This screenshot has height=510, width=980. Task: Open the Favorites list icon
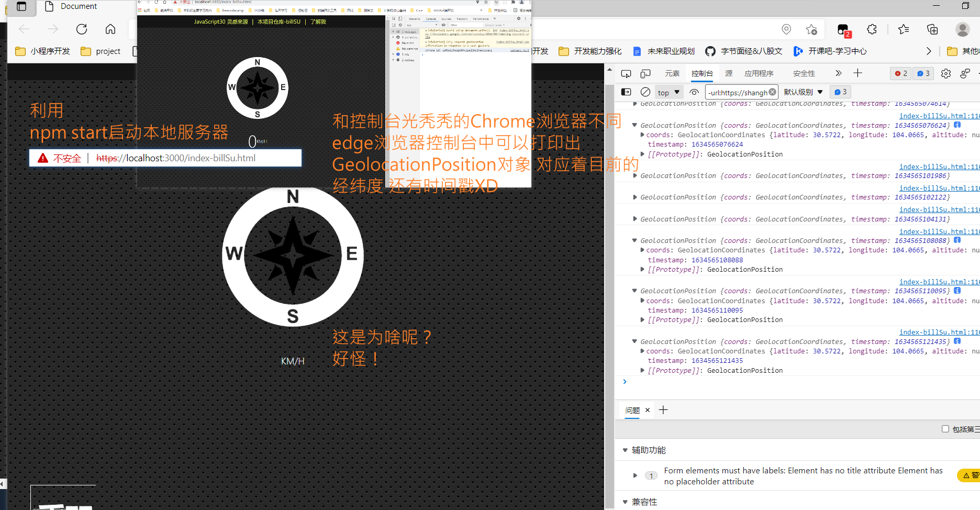coord(904,29)
